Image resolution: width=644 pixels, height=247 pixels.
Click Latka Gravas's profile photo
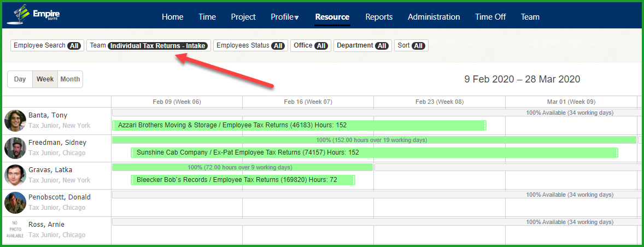(x=15, y=175)
